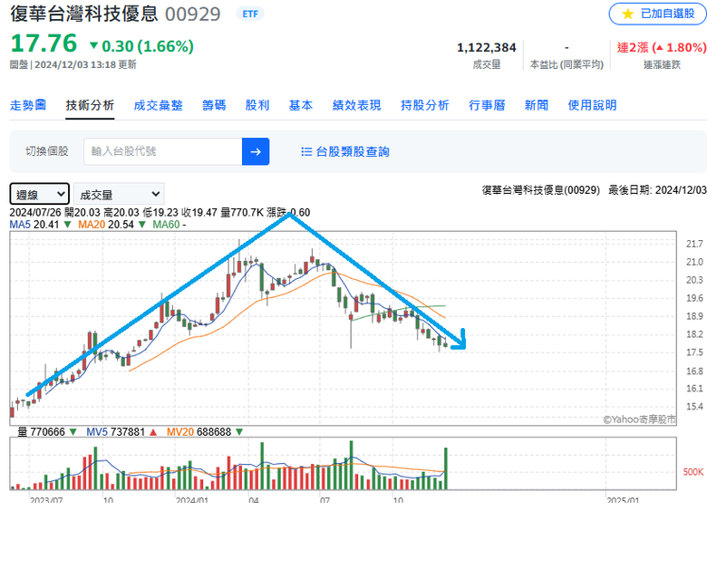This screenshot has height=588, width=707.
Task: Click the 18.9 price axis label
Action: coord(694,316)
